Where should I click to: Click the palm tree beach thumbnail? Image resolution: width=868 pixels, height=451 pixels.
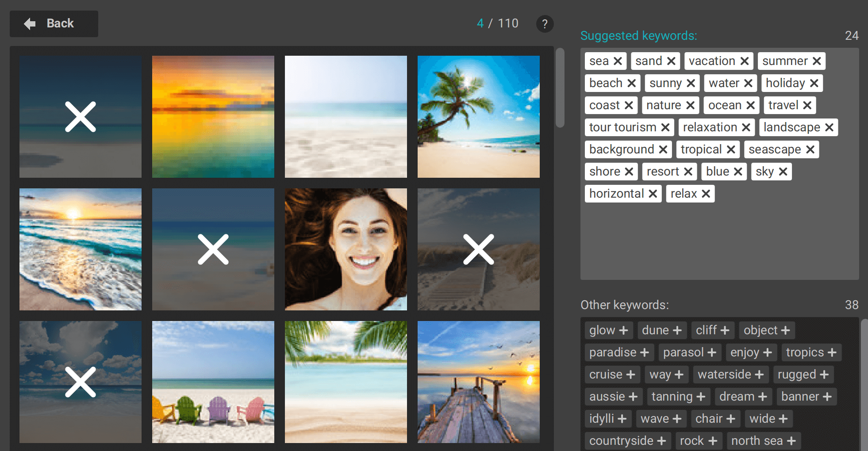(x=478, y=117)
